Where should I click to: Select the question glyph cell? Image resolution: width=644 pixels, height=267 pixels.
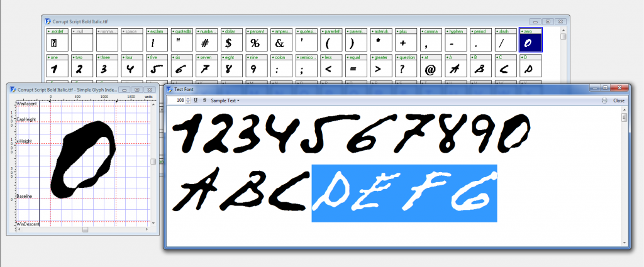[406, 65]
